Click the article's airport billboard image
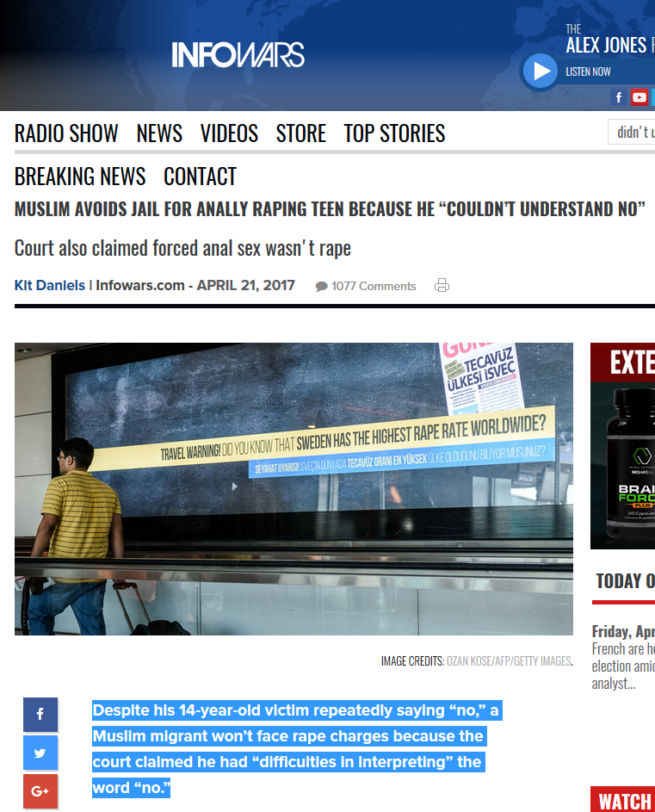Viewport: 655px width, 812px height. pyautogui.click(x=294, y=489)
